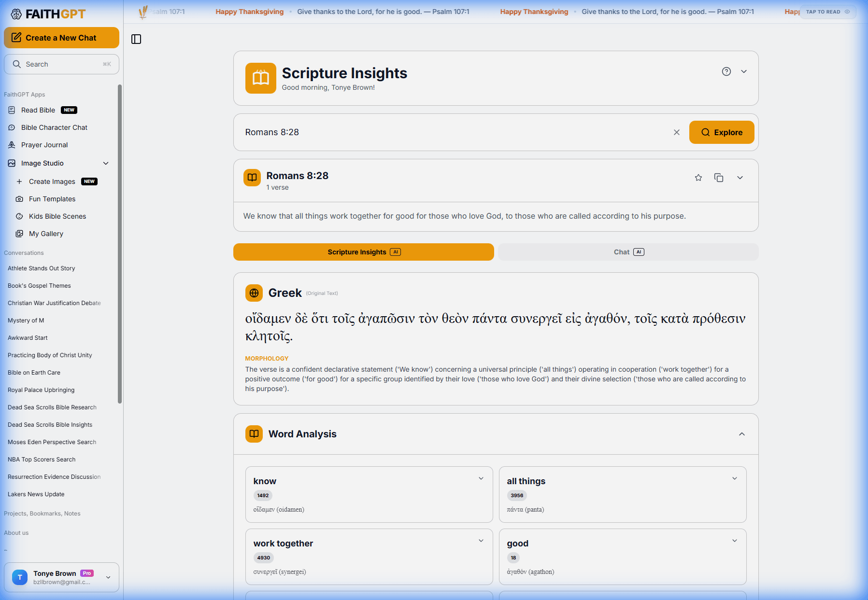Expand the 'know' word card
Image resolution: width=868 pixels, height=600 pixels.
tap(481, 478)
